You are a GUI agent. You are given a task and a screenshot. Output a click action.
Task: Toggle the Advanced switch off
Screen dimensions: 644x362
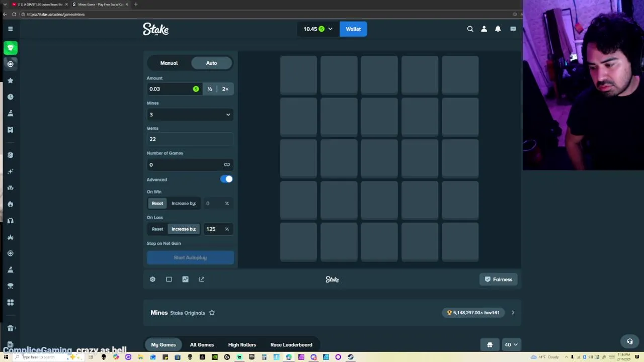click(x=226, y=179)
